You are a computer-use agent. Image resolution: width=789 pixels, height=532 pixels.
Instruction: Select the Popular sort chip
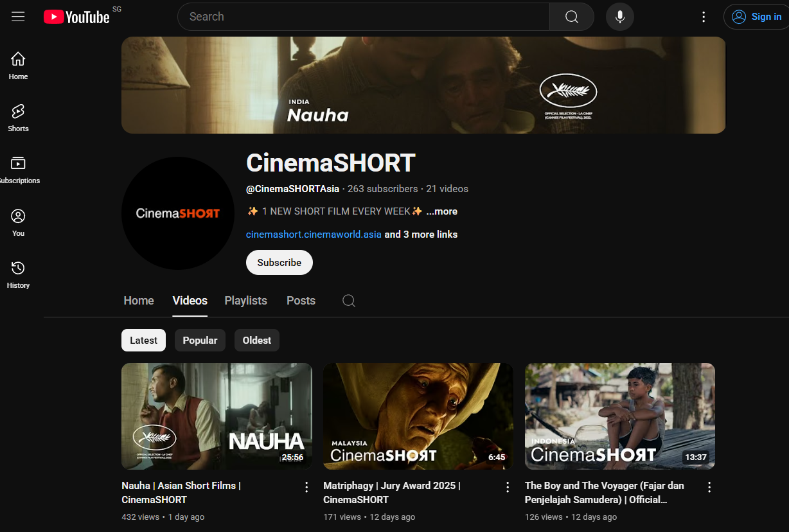coord(200,341)
